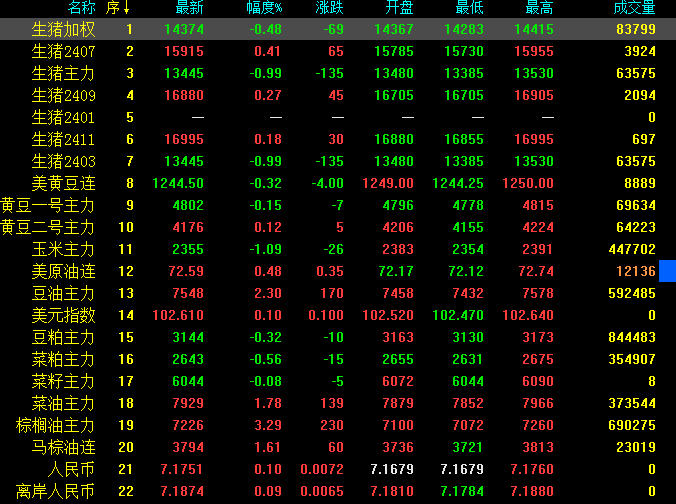This screenshot has width=676, height=504.
Task: Click volume 12136 of 美原油连
Action: [x=636, y=271]
